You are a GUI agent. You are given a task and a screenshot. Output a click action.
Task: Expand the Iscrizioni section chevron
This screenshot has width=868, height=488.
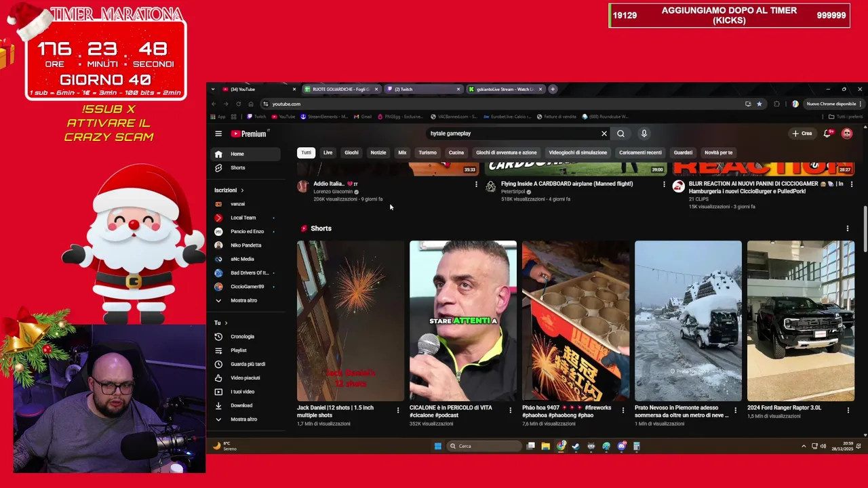(x=242, y=190)
